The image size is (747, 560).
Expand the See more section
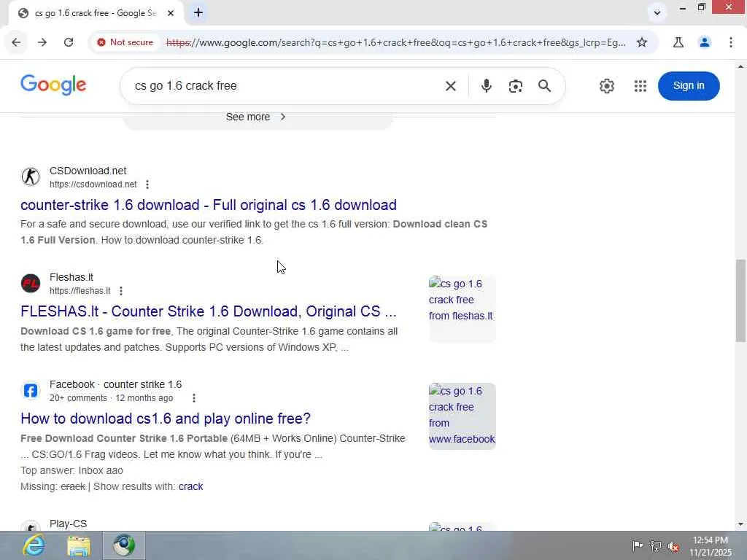[258, 117]
